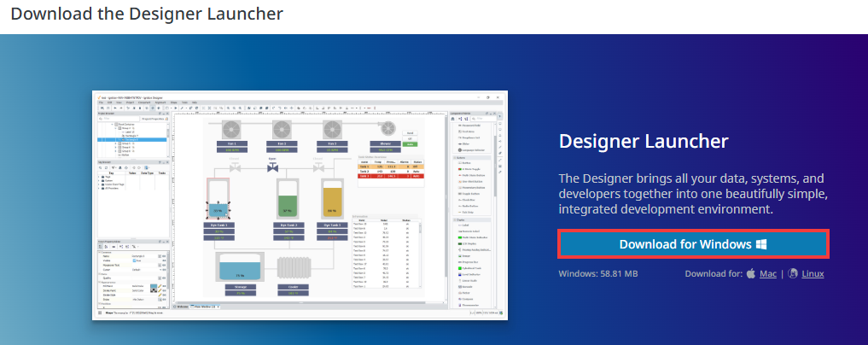The height and width of the screenshot is (345, 868).
Task: Click the Fan 1 graphic in the screenshot
Action: (x=231, y=131)
